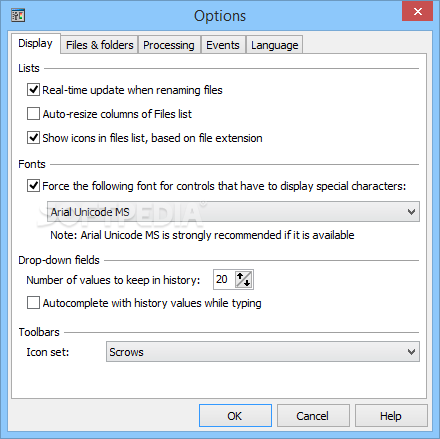Close the Options dialog window
Screen dimensions: 440x439
418,12
